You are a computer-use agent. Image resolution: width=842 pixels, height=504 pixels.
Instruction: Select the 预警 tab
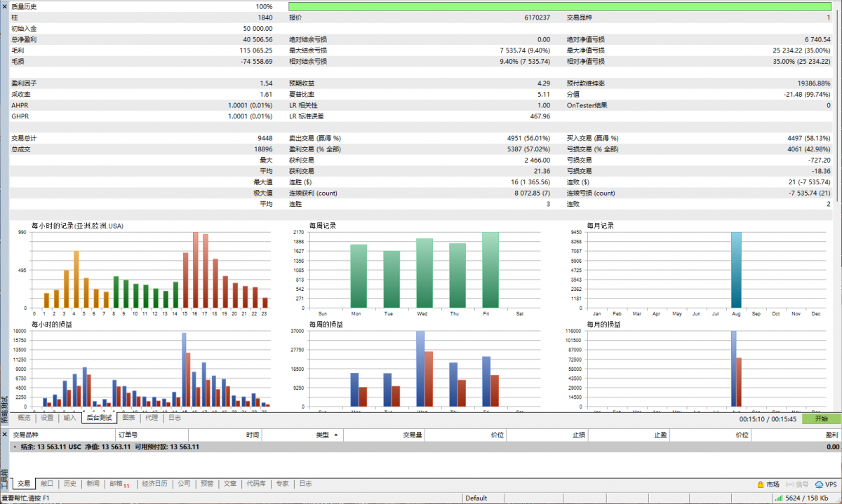coord(207,484)
